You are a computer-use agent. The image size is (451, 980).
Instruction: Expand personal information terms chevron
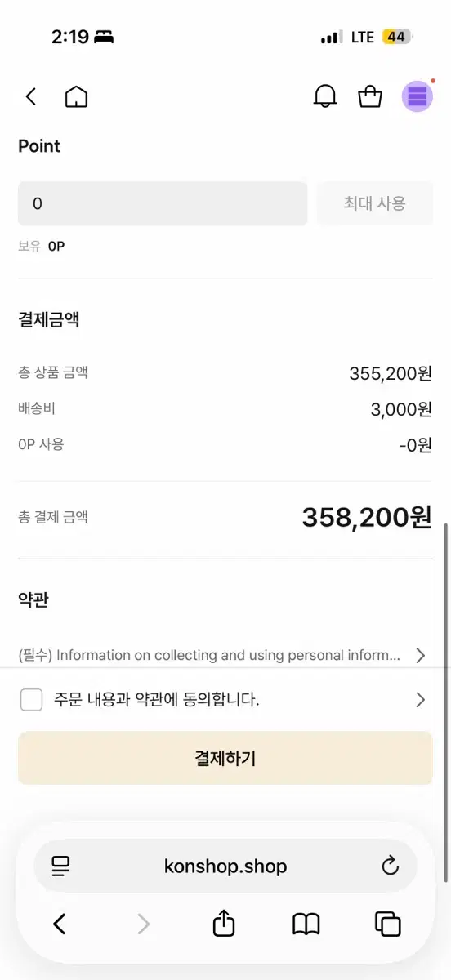pyautogui.click(x=420, y=655)
